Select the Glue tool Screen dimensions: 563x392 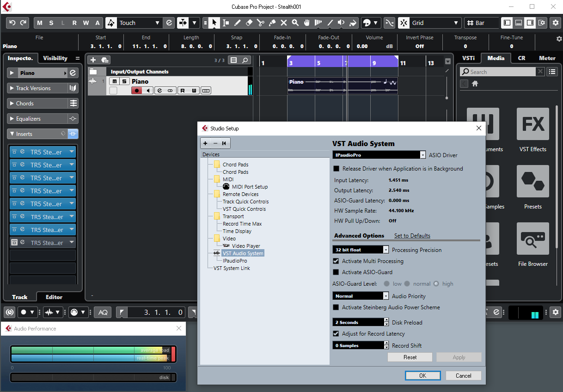(x=272, y=23)
